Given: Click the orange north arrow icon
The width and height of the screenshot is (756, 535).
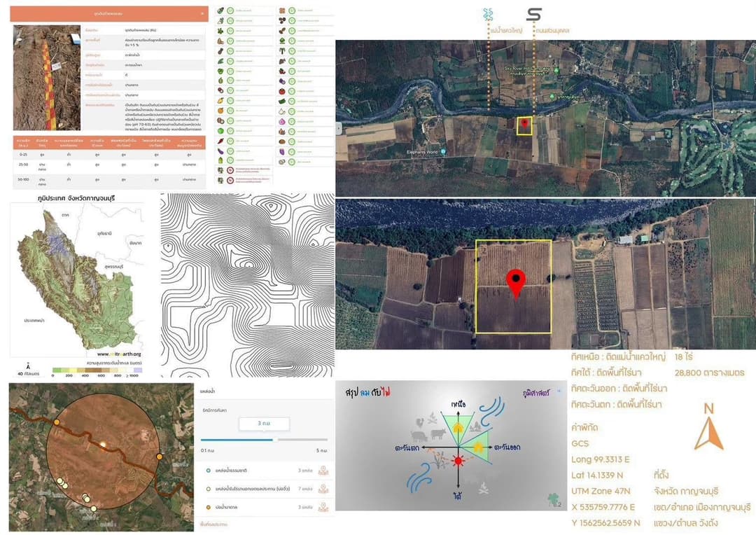Looking at the screenshot, I should click(708, 433).
